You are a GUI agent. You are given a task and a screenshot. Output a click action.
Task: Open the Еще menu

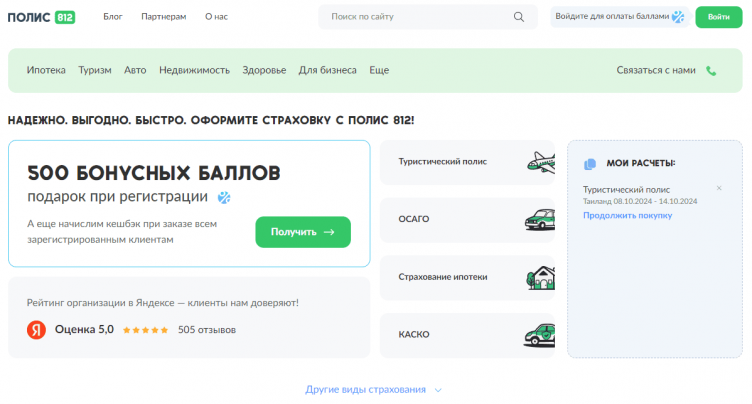pos(379,70)
